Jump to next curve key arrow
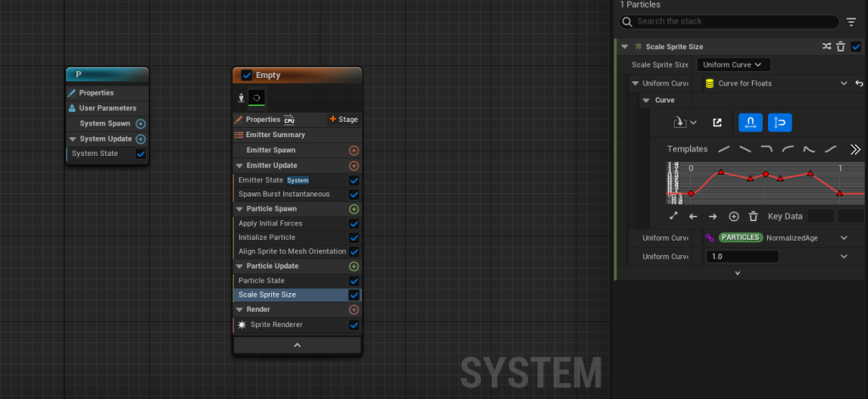The image size is (868, 399). click(x=713, y=216)
